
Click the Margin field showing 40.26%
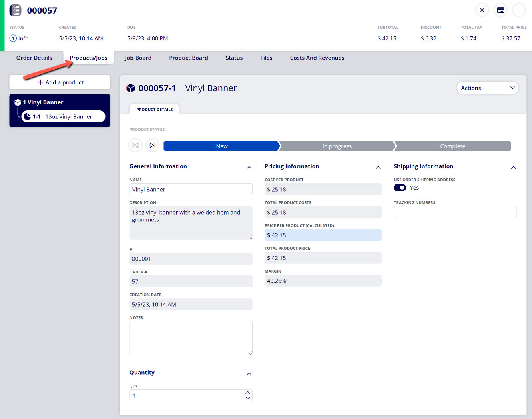click(323, 281)
